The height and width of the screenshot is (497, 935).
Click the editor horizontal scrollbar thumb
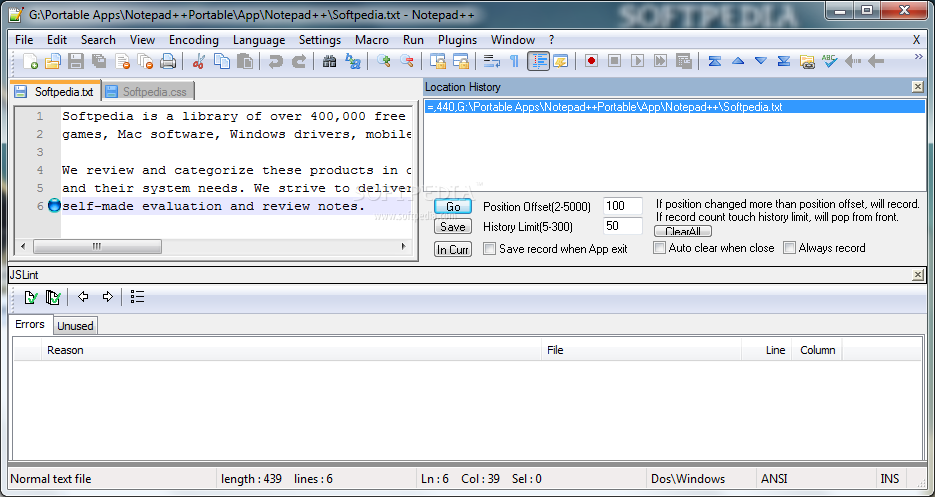point(97,246)
